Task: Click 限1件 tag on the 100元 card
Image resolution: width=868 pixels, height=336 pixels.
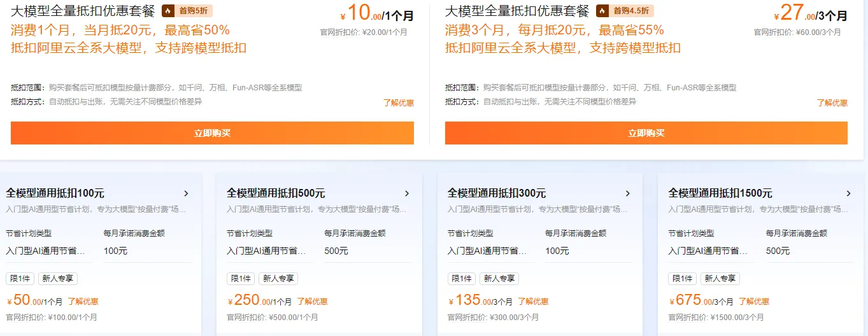Action: [x=20, y=279]
